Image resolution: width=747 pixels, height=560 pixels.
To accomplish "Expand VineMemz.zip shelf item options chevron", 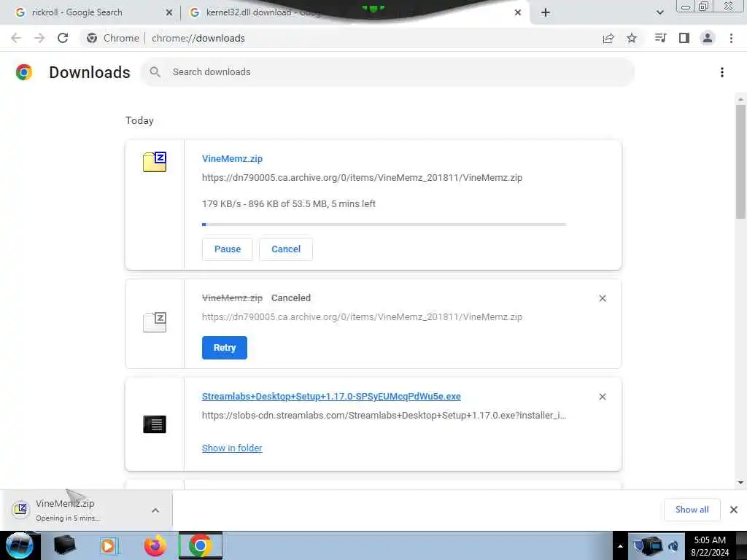I will tap(155, 510).
